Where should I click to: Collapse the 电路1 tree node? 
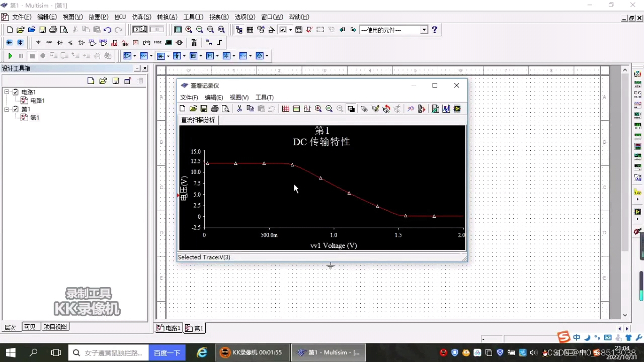[7, 92]
